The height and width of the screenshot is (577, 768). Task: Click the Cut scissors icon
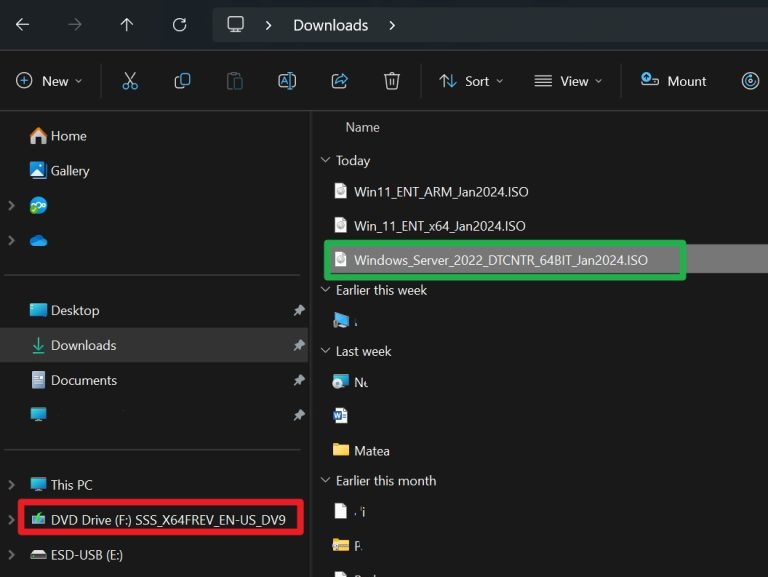pyautogui.click(x=130, y=81)
